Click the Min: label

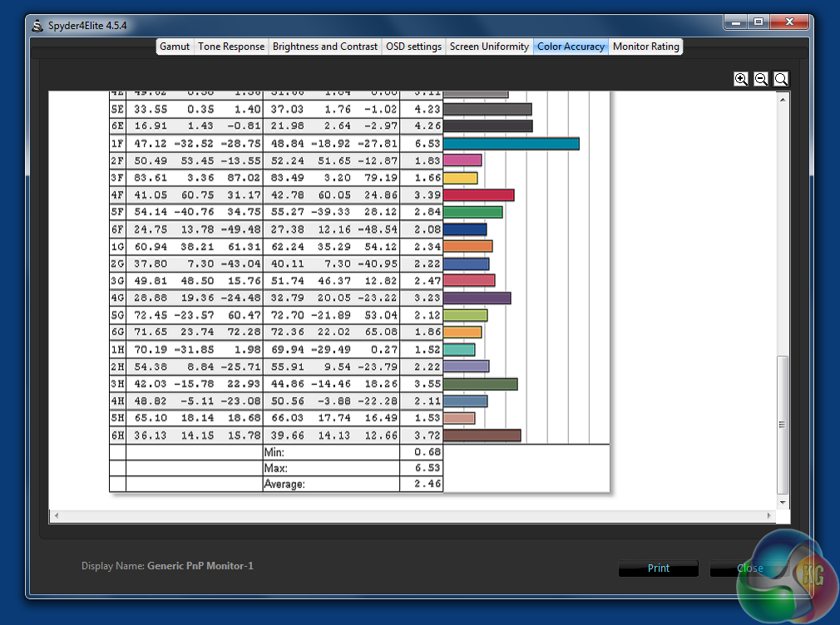[274, 453]
